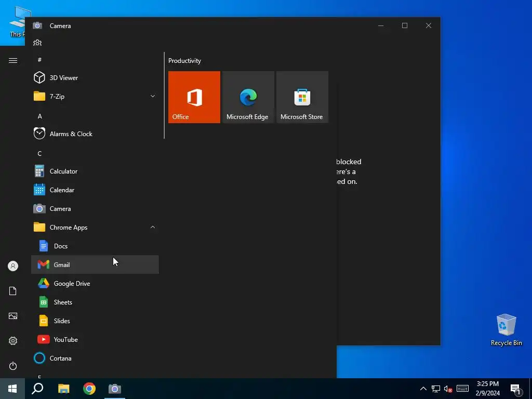
Task: Open taskbar Search
Action: click(x=37, y=389)
